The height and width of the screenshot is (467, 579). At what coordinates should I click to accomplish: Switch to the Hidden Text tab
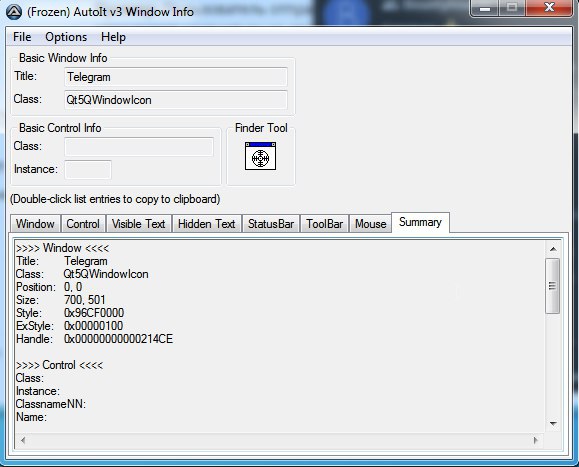[206, 224]
